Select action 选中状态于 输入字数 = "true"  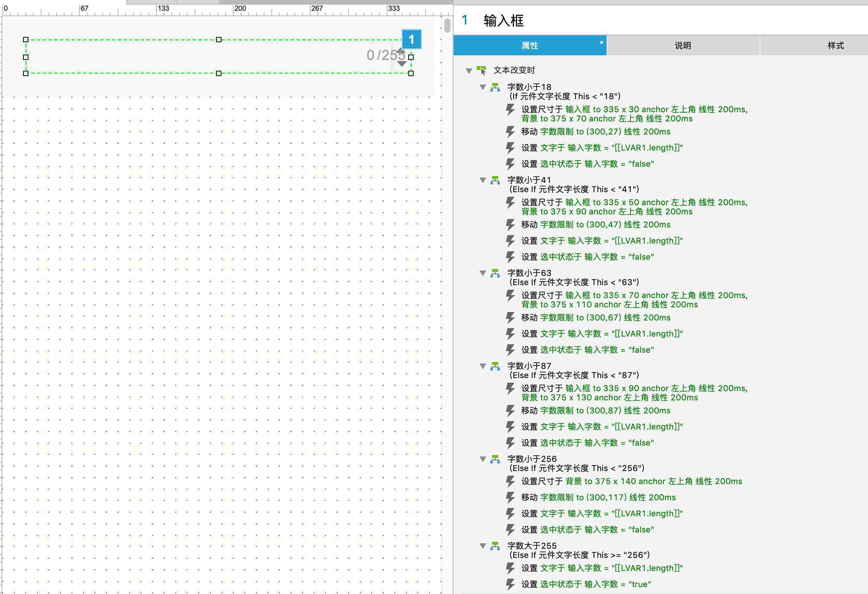586,584
